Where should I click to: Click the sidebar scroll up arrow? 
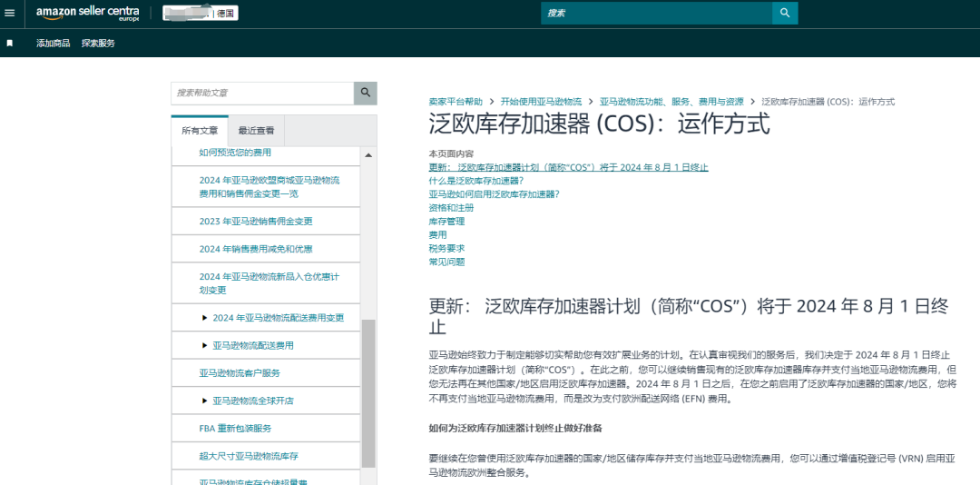click(x=368, y=155)
